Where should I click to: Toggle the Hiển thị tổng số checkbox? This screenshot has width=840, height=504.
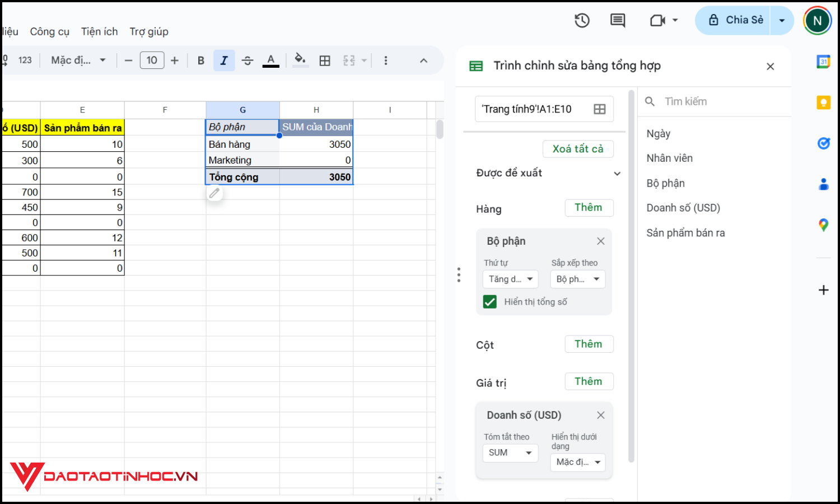(490, 301)
